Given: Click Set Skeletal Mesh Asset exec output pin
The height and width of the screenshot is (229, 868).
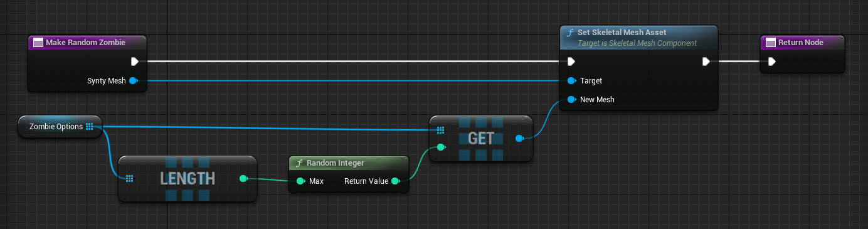Looking at the screenshot, I should pyautogui.click(x=706, y=61).
